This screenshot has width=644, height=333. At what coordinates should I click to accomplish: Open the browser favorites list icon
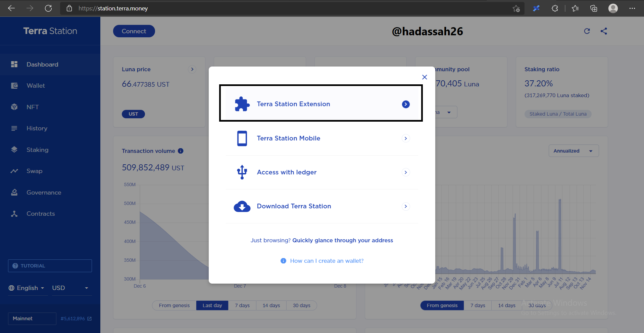575,8
